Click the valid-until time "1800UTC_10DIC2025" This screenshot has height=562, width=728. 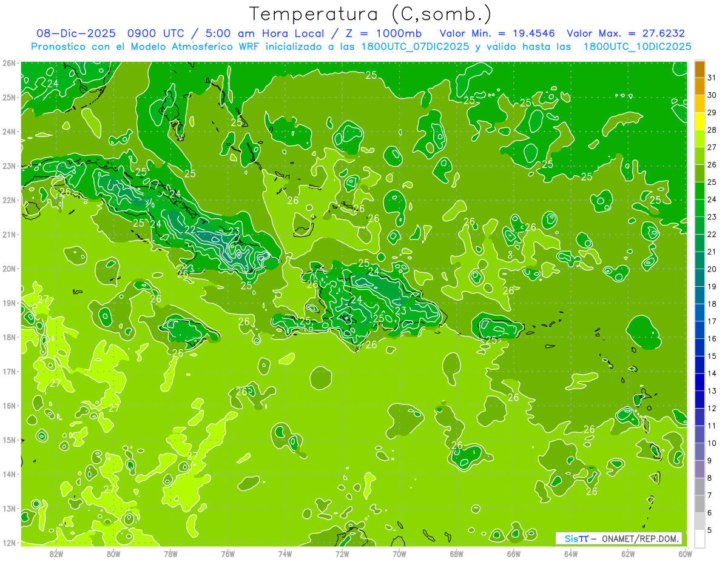(637, 47)
